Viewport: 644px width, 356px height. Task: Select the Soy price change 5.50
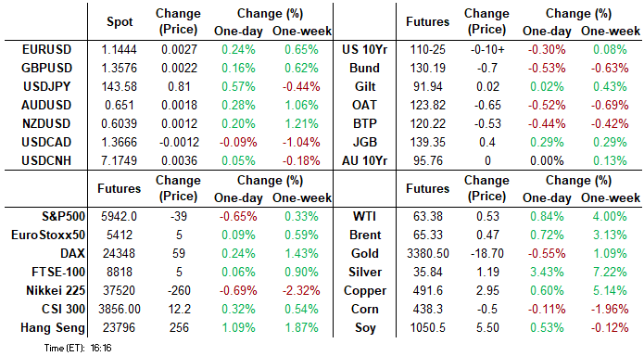487,327
